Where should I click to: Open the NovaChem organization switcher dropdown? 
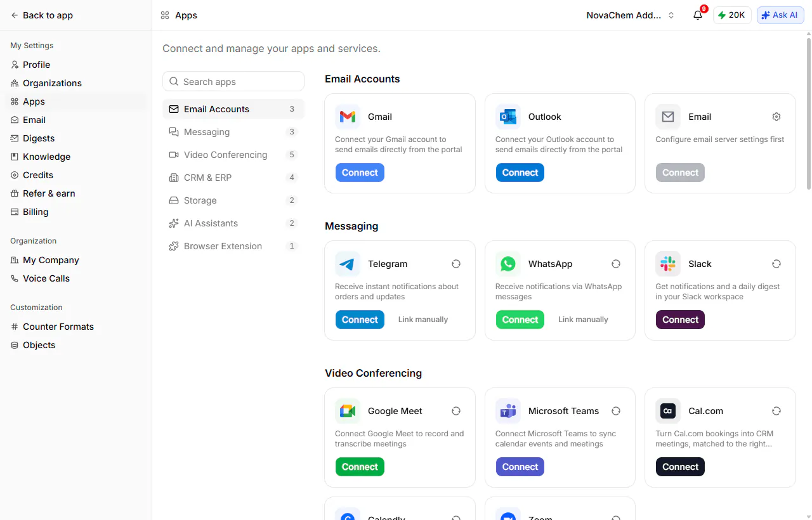631,15
